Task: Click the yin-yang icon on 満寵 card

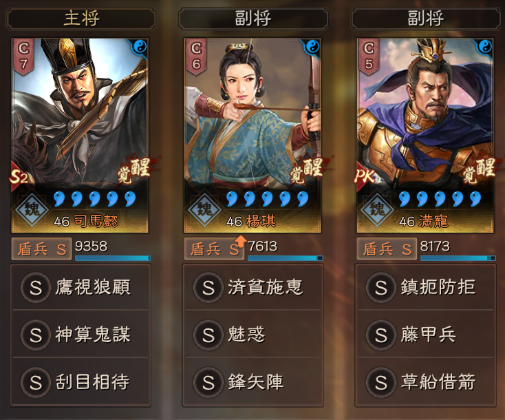Action: click(485, 47)
